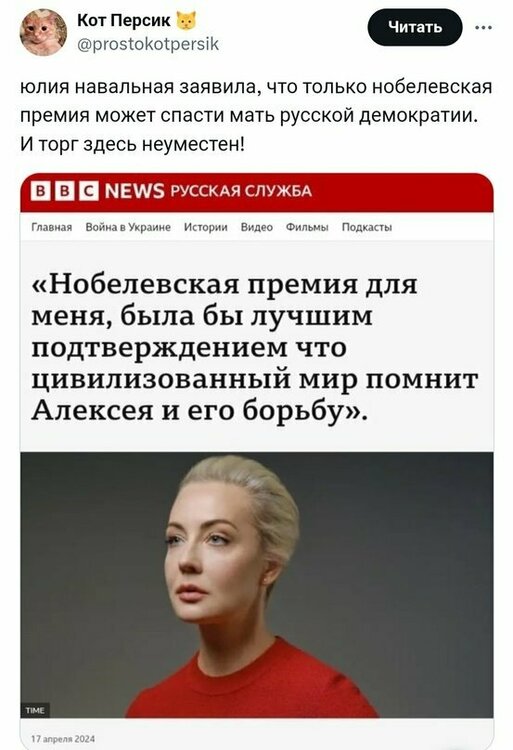Go to Война в Украине section
Screen dimensions: 513x750
tap(128, 227)
